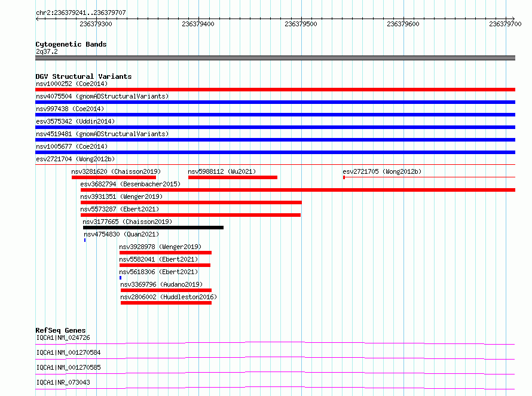532x396 pixels.
Task: Click ruler position 236379600
Action: (x=403, y=24)
